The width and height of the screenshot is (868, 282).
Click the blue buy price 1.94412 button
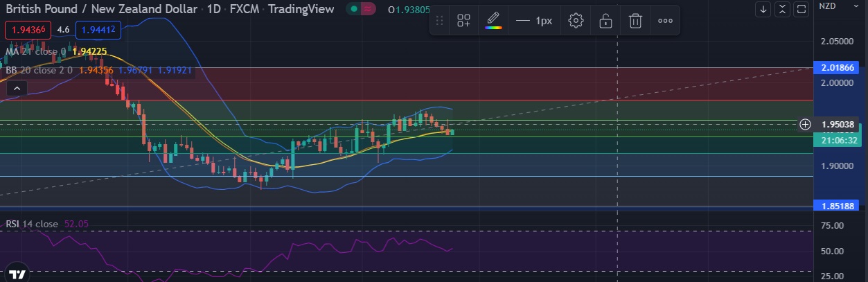pos(98,30)
